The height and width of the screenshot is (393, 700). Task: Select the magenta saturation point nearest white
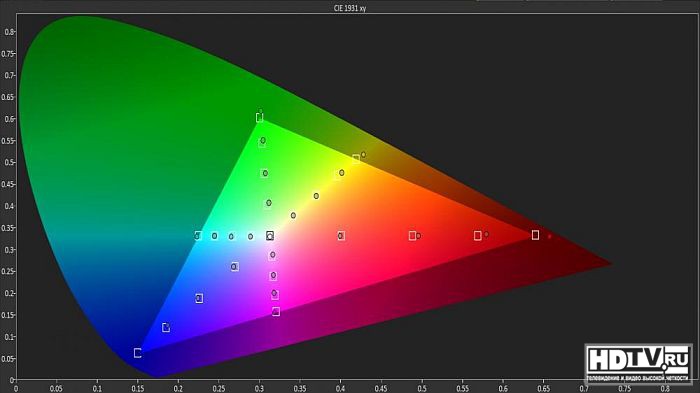coord(272,255)
